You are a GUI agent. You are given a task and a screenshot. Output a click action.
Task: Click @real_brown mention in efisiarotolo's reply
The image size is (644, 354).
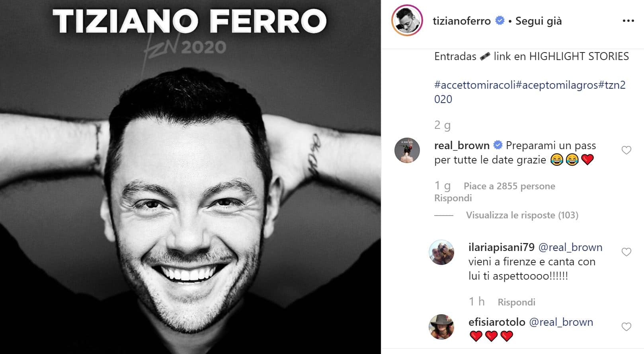(561, 322)
